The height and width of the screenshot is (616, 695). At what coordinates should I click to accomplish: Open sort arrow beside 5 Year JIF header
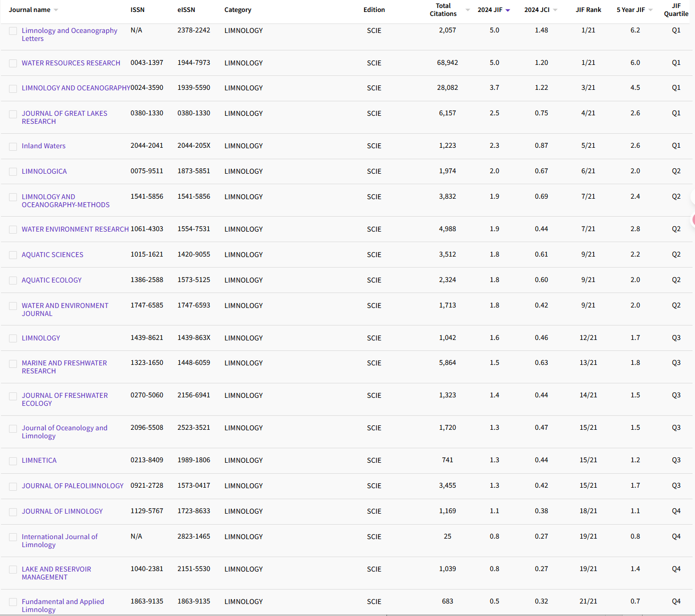651,10
